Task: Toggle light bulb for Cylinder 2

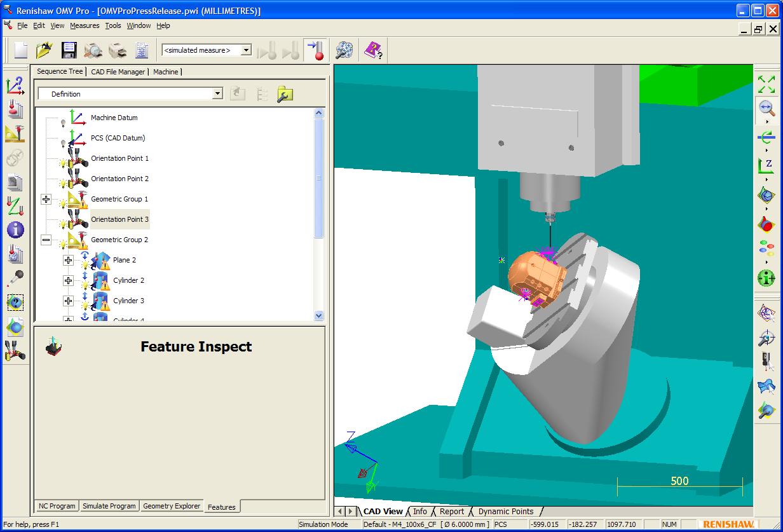Action: point(85,285)
